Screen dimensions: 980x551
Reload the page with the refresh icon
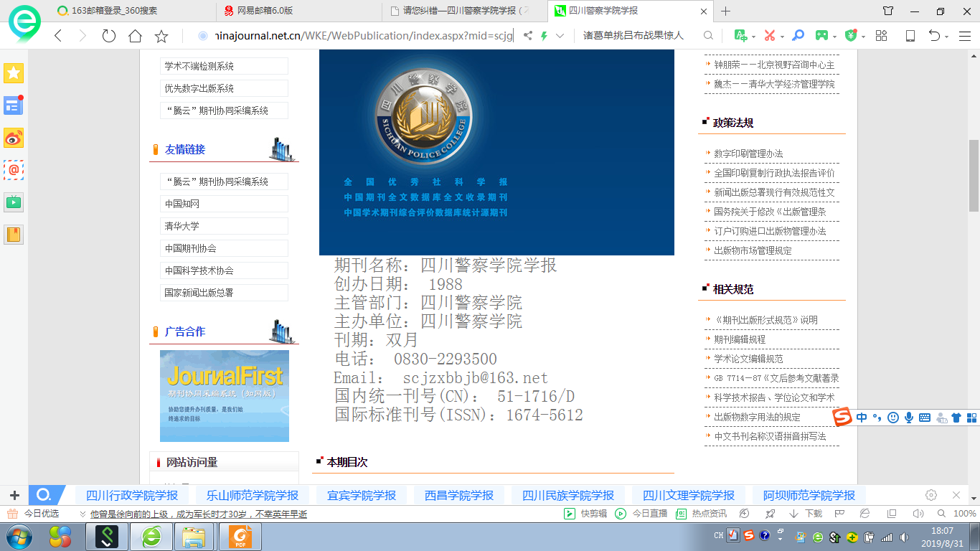click(109, 36)
